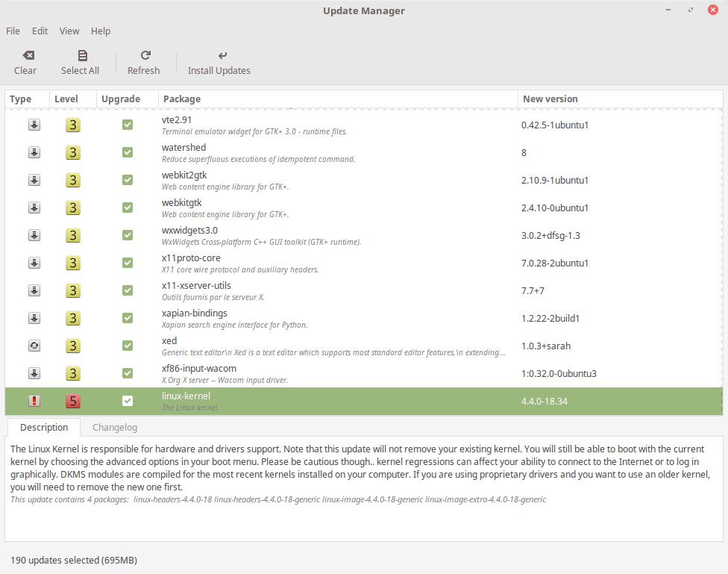This screenshot has height=574, width=728.
Task: Click the download icon beside vte2.91
Action: 34,125
